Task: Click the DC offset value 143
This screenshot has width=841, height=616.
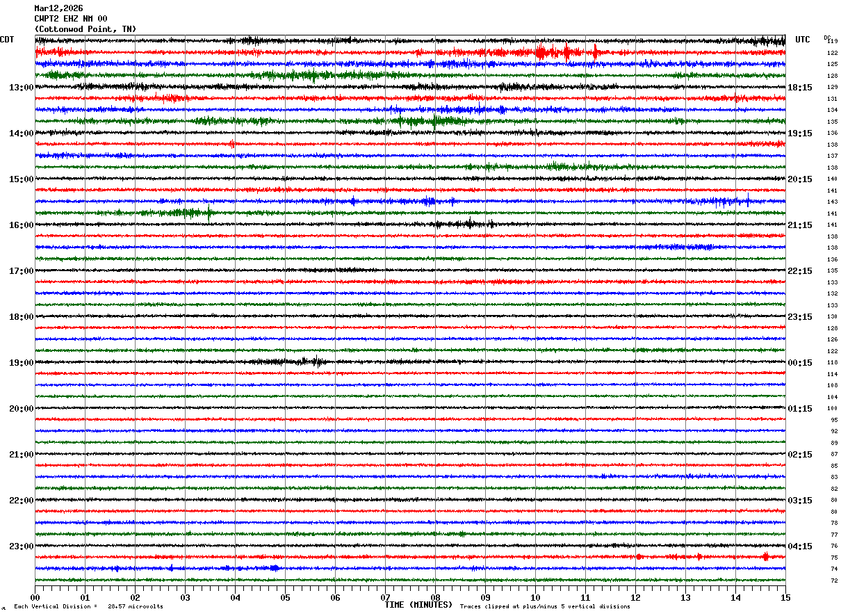Action: [x=833, y=202]
